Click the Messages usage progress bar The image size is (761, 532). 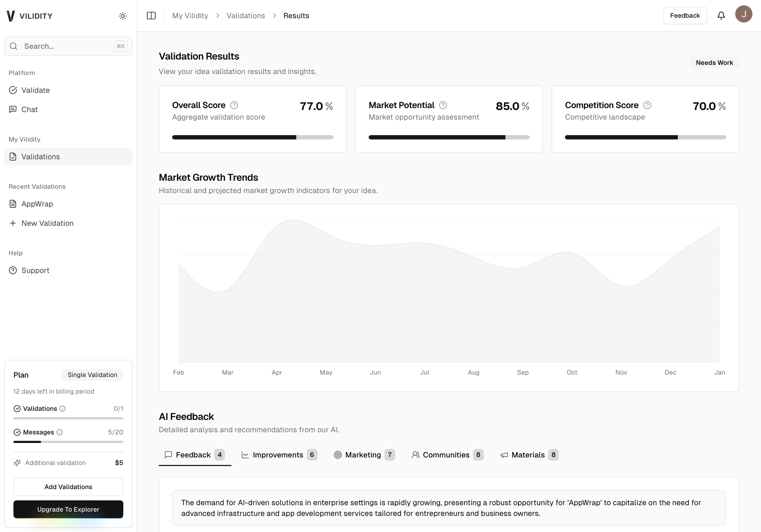coord(68,442)
